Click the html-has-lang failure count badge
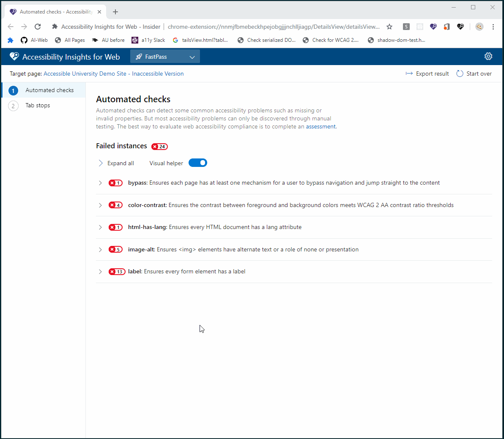The height and width of the screenshot is (439, 504). click(115, 227)
